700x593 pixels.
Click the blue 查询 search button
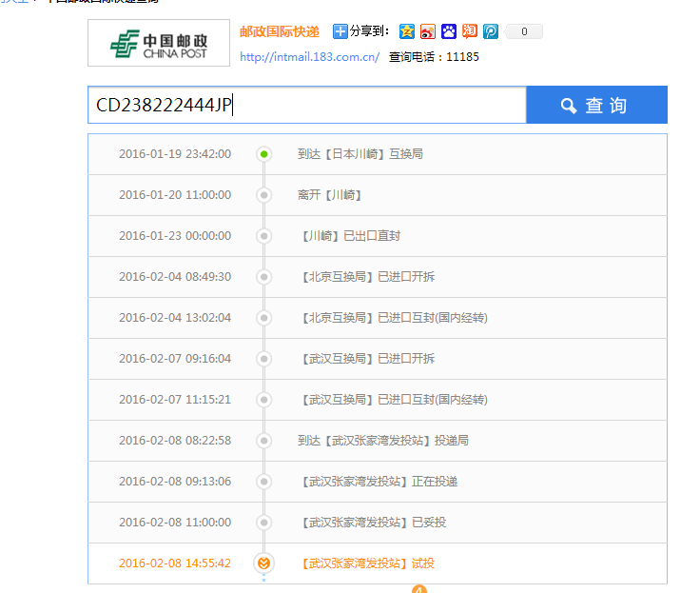pyautogui.click(x=597, y=105)
